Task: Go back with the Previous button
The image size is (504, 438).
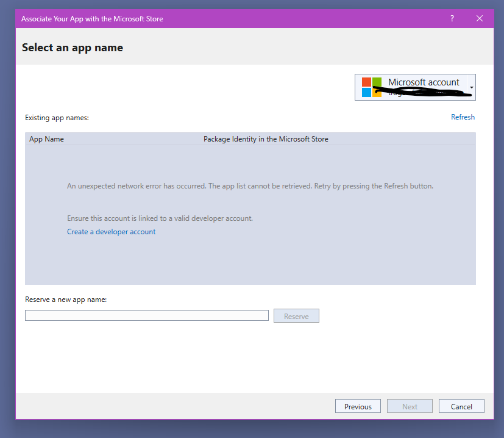Action: click(358, 406)
